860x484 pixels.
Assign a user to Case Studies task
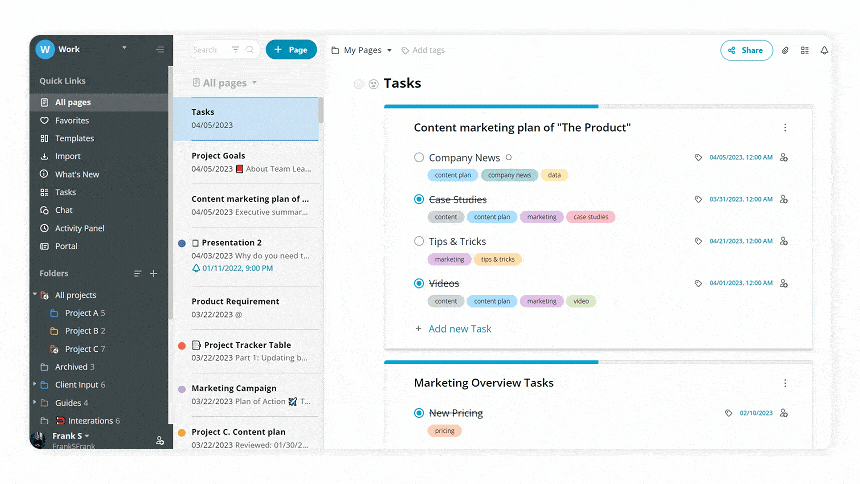coord(784,199)
